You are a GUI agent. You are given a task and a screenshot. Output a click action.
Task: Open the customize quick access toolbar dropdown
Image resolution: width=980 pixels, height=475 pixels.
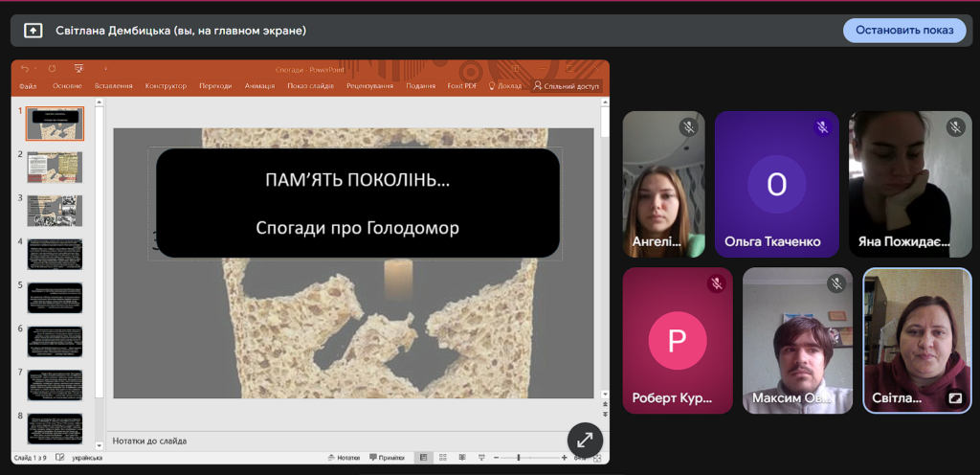(105, 69)
